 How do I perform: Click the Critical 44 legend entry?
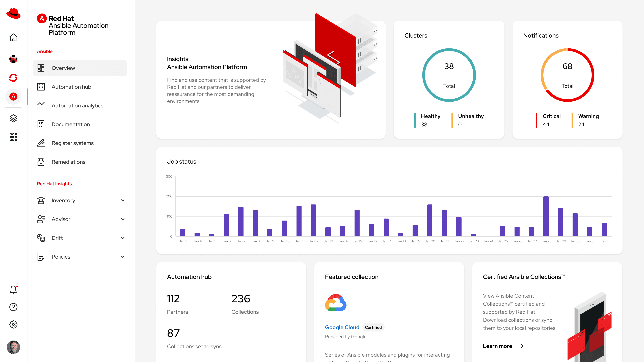tap(548, 120)
